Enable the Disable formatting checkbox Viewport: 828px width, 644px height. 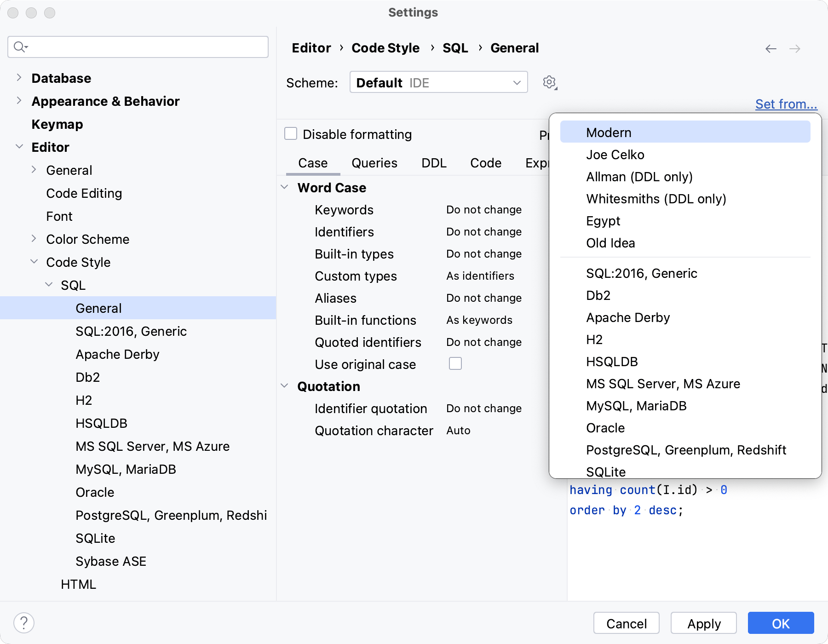pyautogui.click(x=291, y=134)
